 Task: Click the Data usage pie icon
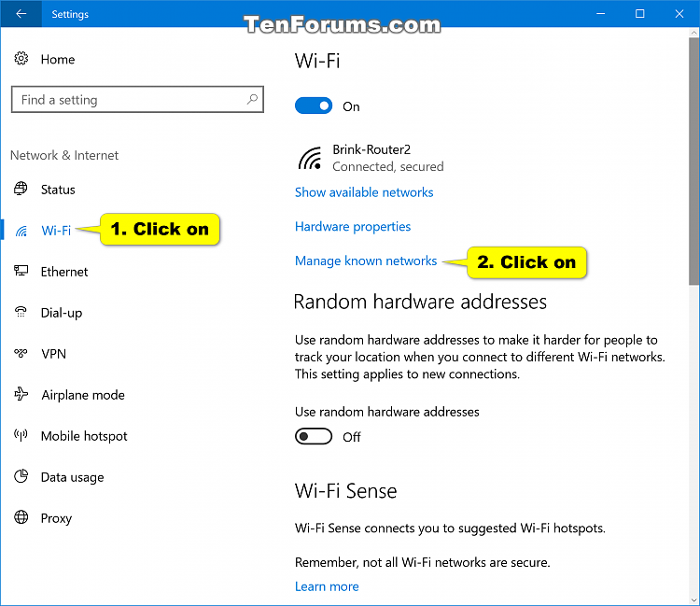tap(21, 477)
